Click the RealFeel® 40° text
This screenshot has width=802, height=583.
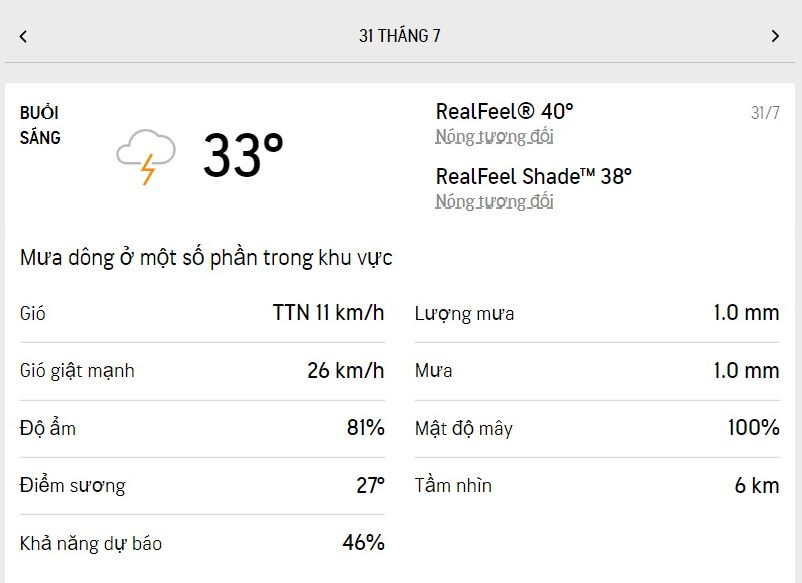click(x=504, y=111)
